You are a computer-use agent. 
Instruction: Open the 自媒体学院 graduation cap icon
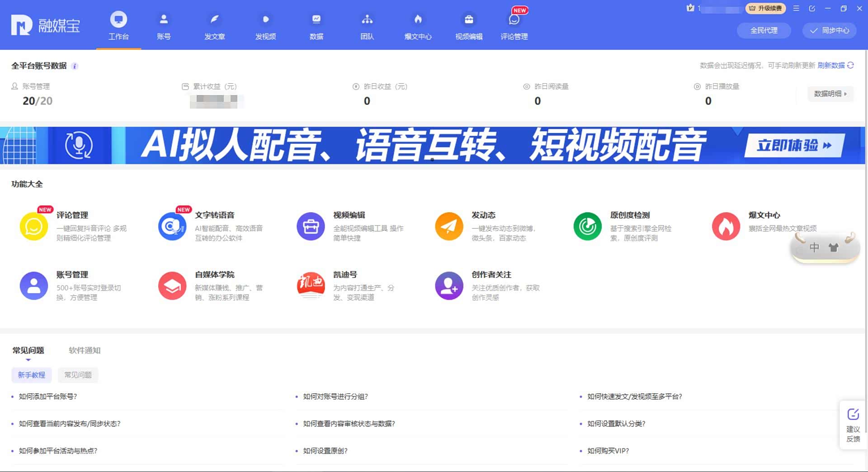172,286
